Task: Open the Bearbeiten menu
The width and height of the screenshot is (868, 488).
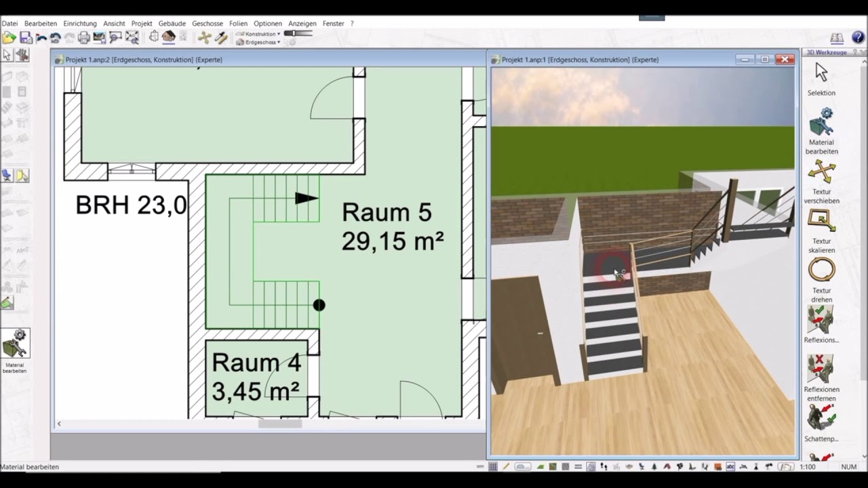Action: point(41,23)
